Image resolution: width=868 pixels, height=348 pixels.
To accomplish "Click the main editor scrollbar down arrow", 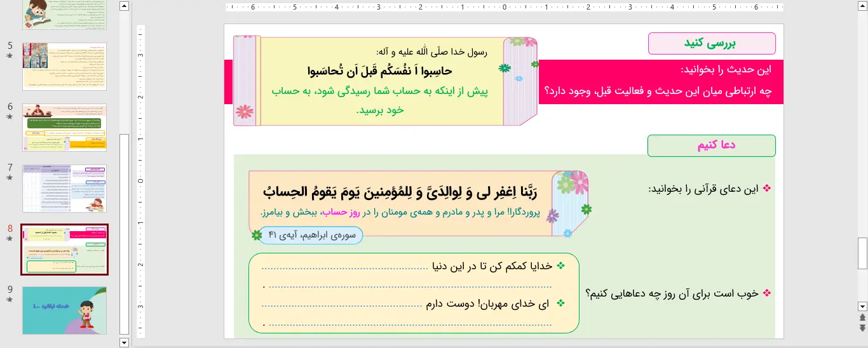I will pos(862,305).
